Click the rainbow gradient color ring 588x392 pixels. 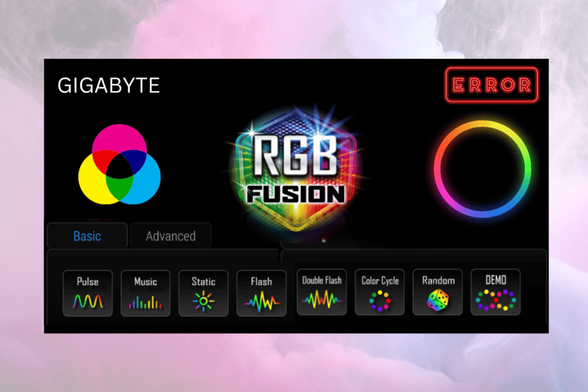click(x=484, y=166)
